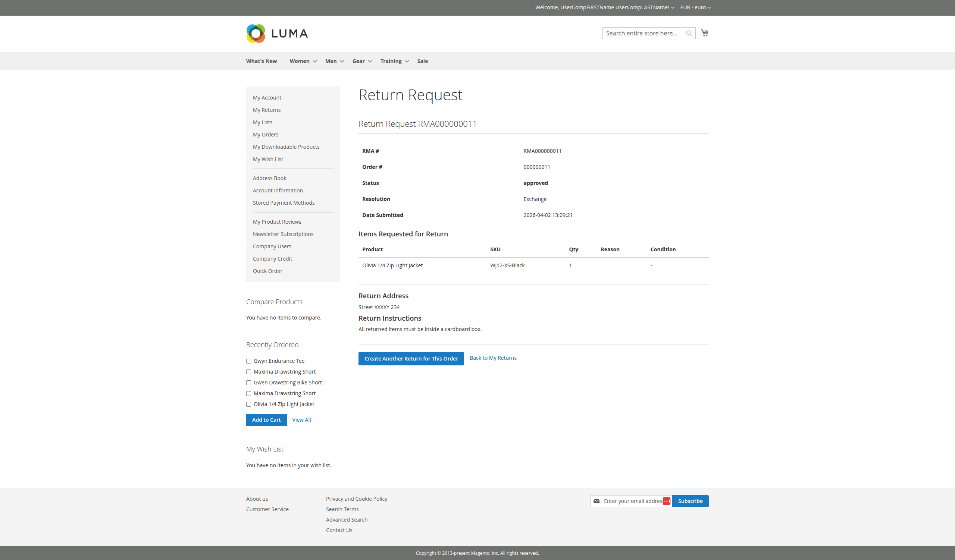Viewport: 955px width, 560px height.
Task: Check the Gwen Drawstring Bike Short checkbox
Action: pyautogui.click(x=248, y=383)
